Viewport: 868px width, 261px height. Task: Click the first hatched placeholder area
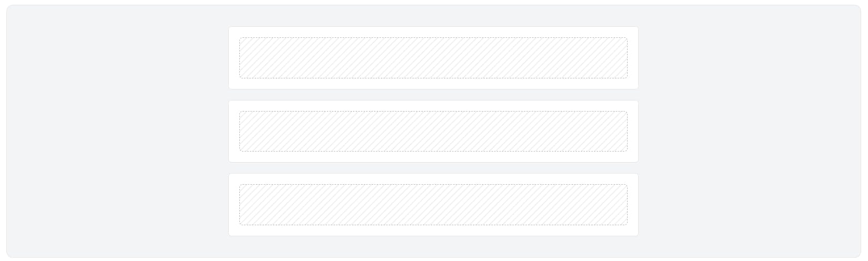click(x=433, y=58)
